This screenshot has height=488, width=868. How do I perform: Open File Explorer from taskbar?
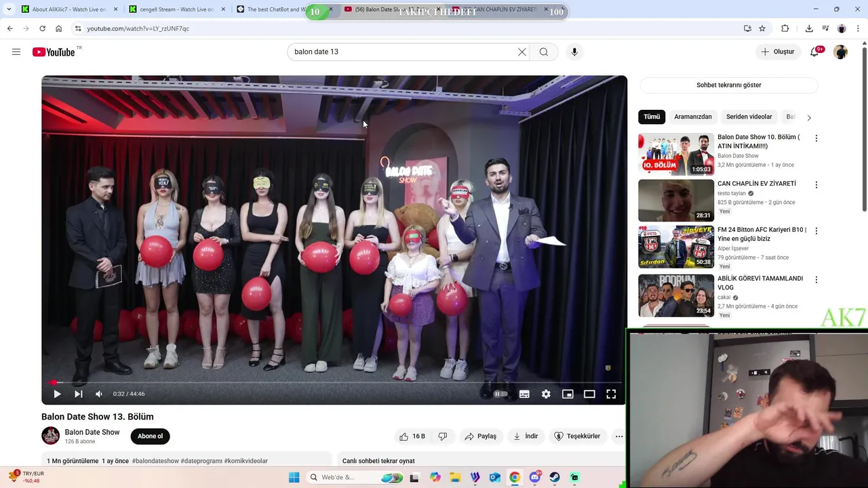(x=455, y=477)
